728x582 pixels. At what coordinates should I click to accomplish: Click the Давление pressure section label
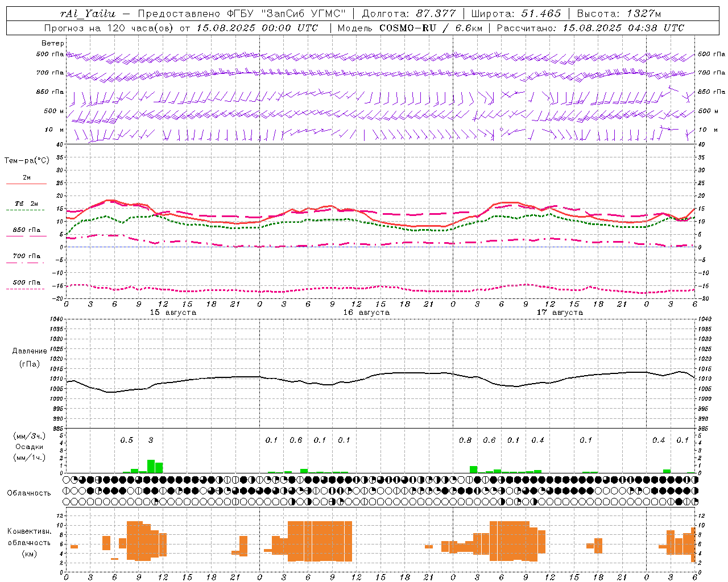(30, 351)
